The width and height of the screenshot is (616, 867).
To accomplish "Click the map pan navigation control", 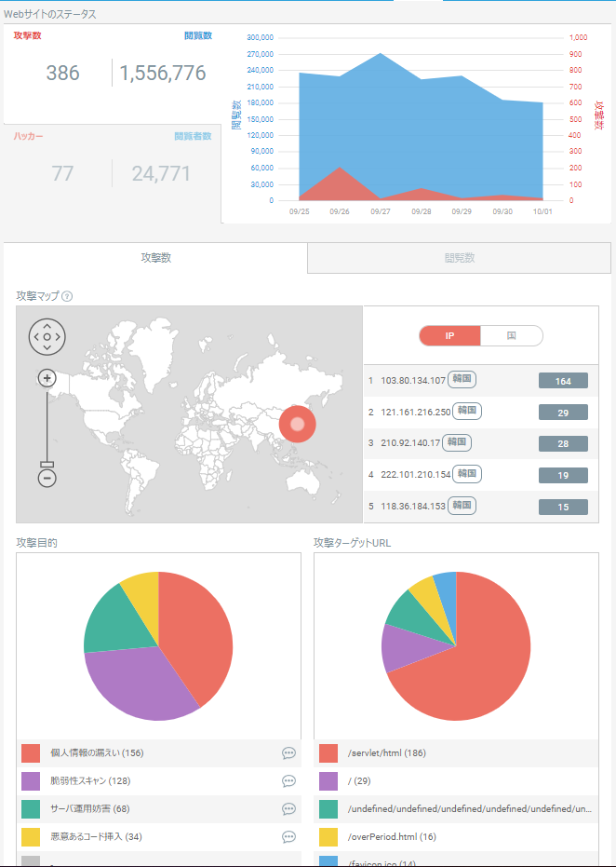I will click(47, 336).
